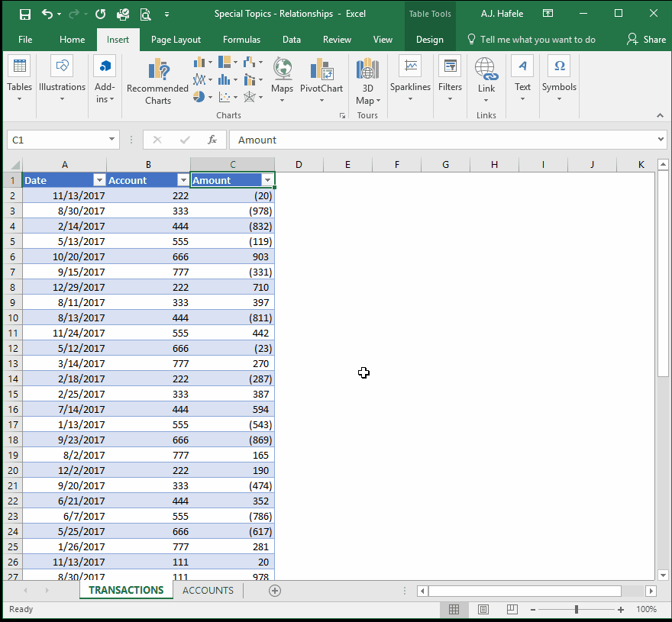Insert a pie or doughnut chart

point(202,97)
